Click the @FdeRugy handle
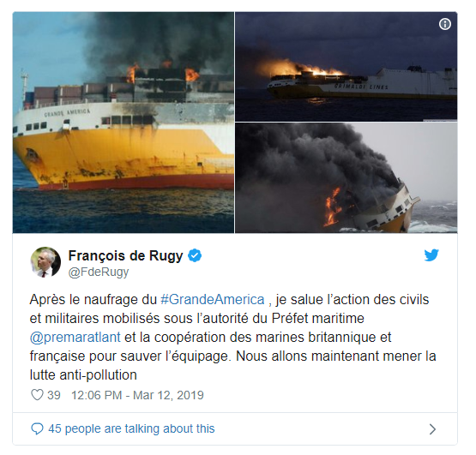Viewport: 476px width, 455px height. tap(99, 272)
